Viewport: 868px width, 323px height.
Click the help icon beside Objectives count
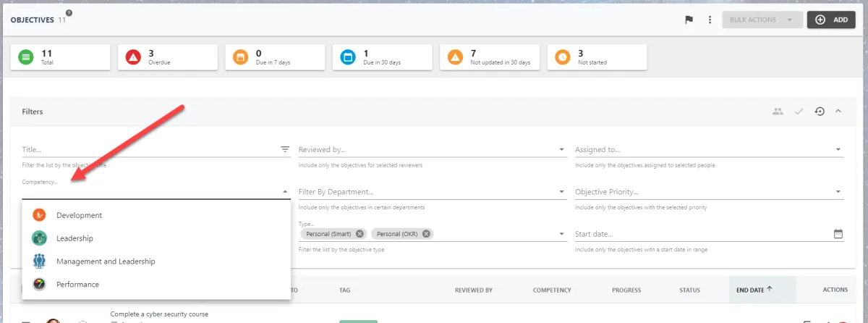click(69, 13)
